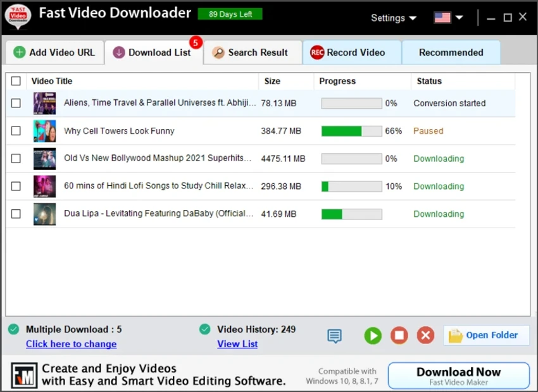
Task: Click the US flag language icon
Action: (x=442, y=18)
